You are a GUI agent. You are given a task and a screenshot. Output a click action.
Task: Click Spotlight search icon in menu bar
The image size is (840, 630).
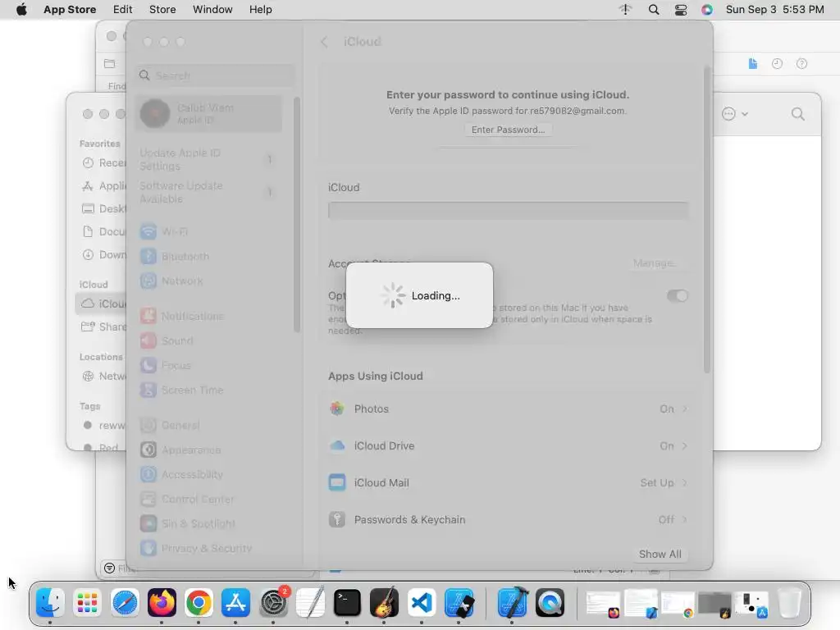coord(654,10)
